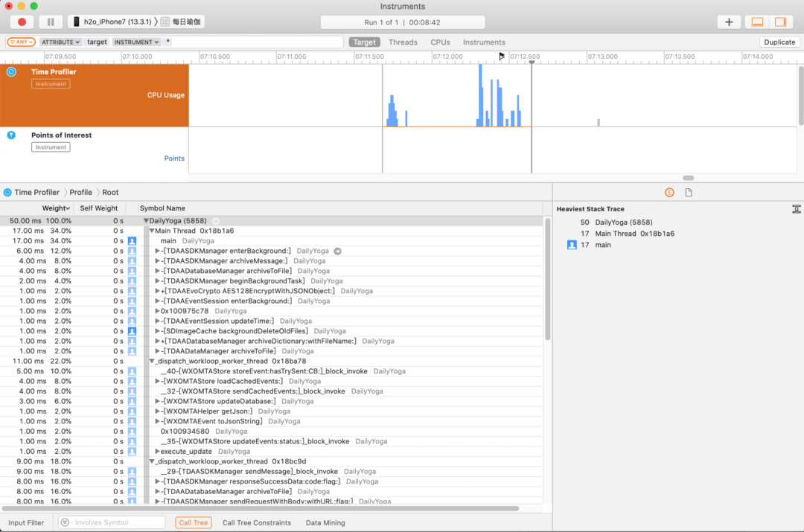Collapse the _dispatch_workloop_worker_thread 0x18ba78 row
This screenshot has width=804, height=532.
pyautogui.click(x=152, y=362)
